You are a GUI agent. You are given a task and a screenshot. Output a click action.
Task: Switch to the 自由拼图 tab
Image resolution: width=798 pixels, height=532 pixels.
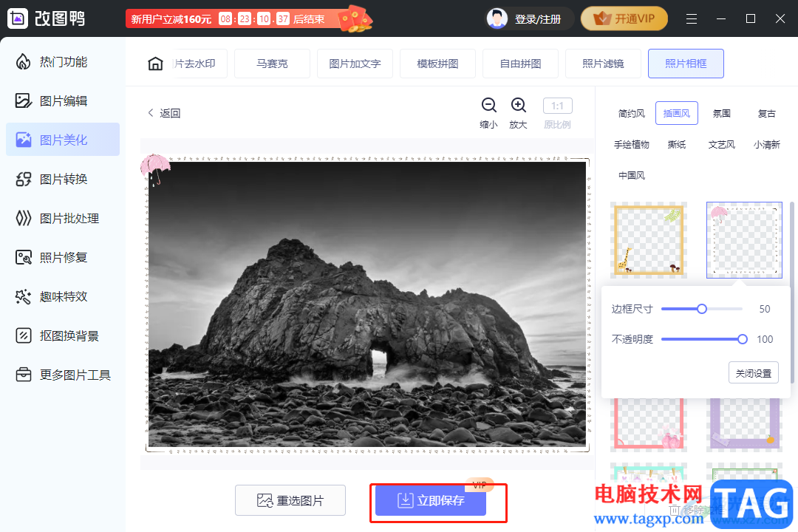[520, 64]
